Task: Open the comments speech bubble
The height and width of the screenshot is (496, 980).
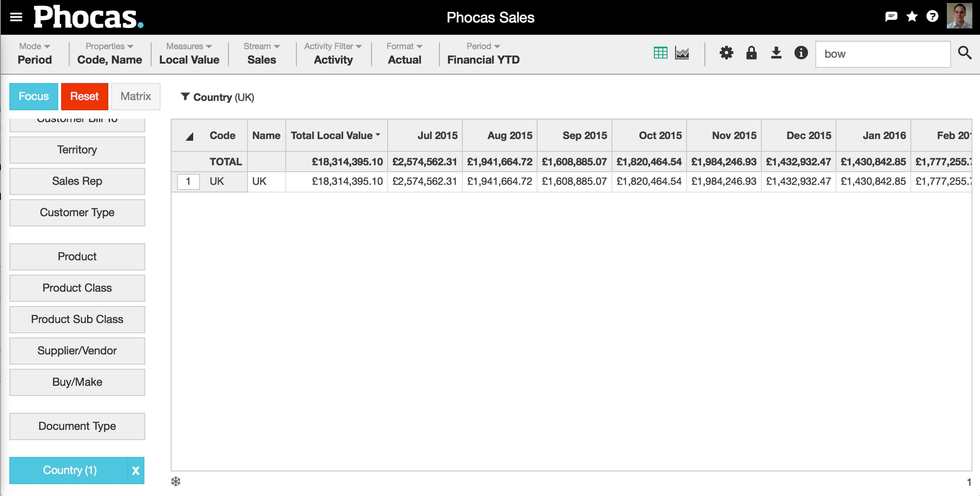Action: 891,17
